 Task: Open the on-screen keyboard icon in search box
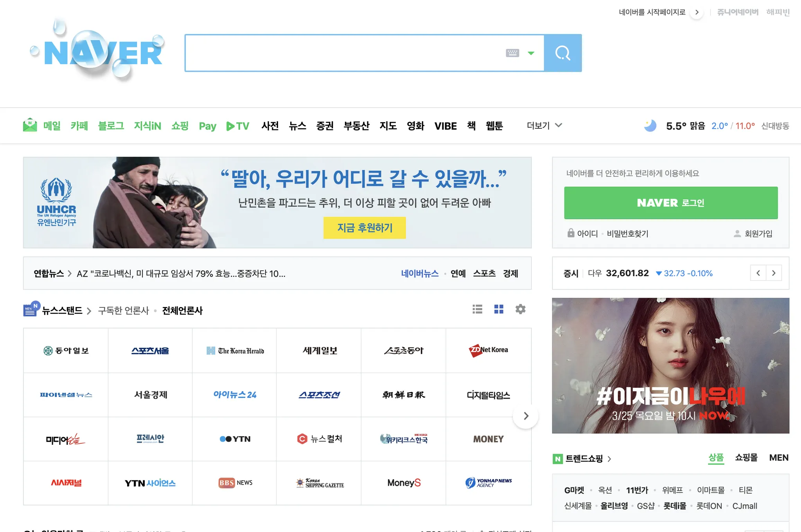[512, 53]
